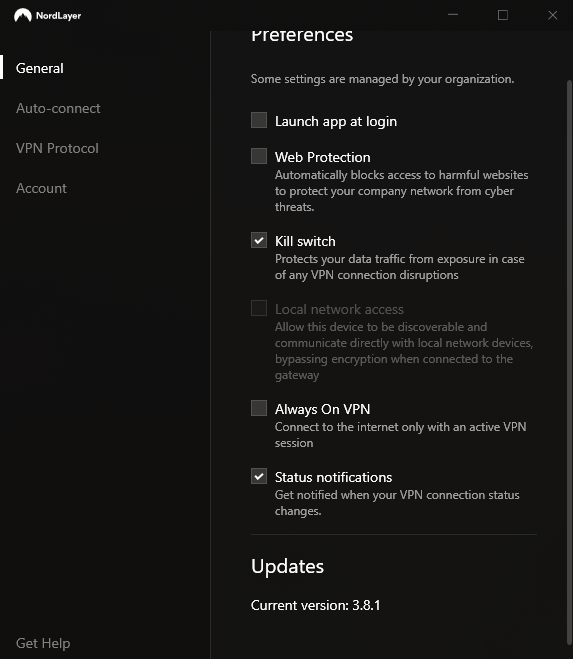Toggle the Web Protection checkbox
Screen dimensions: 573x659
tap(259, 156)
